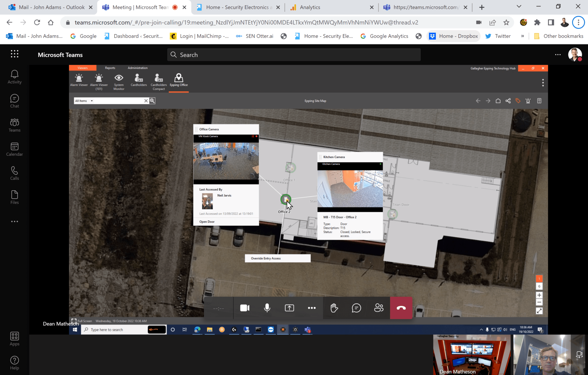Mute the microphone in the Teams call
The height and width of the screenshot is (375, 588).
coord(267,308)
